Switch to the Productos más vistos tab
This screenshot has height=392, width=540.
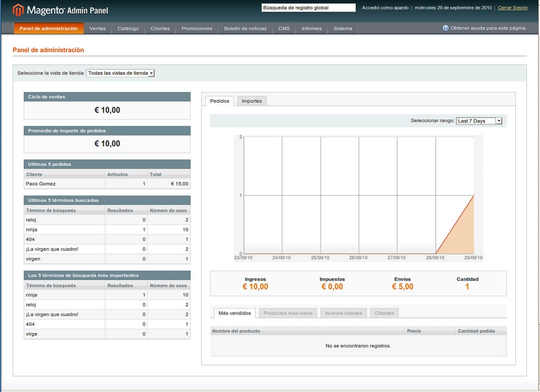(x=287, y=312)
